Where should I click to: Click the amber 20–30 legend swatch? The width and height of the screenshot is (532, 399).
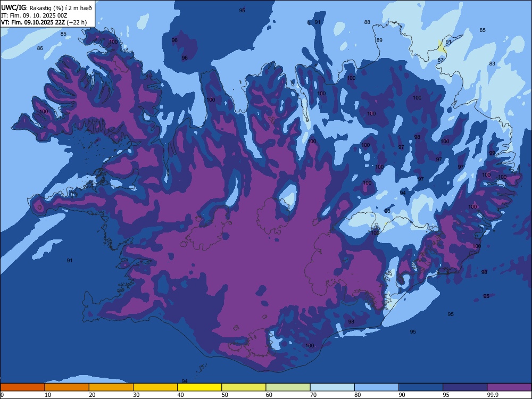111,387
